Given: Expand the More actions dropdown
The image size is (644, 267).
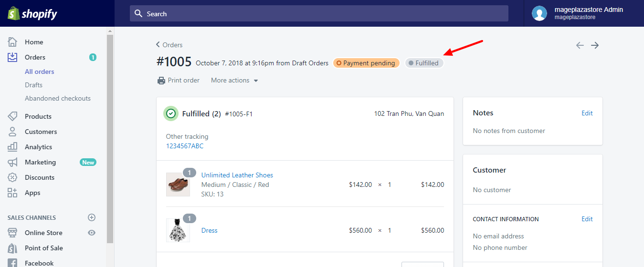Looking at the screenshot, I should pyautogui.click(x=234, y=81).
